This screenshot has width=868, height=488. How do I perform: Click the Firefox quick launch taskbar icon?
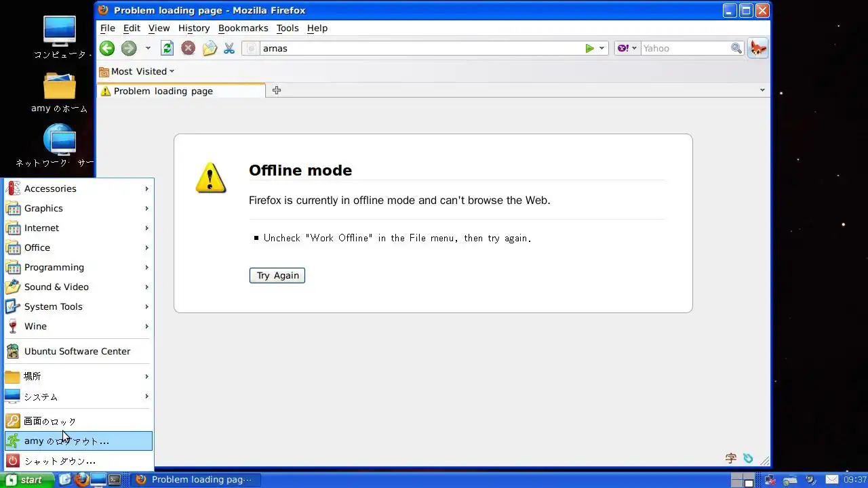click(x=82, y=480)
